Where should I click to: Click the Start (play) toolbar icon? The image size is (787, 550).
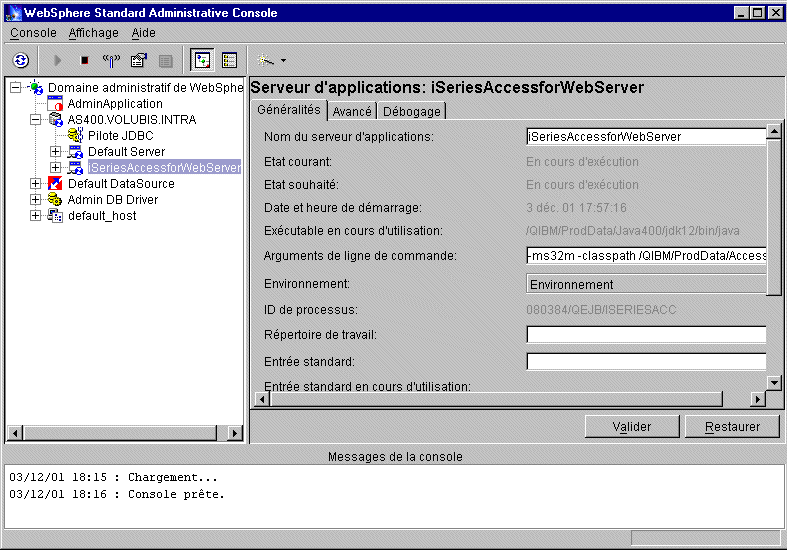coord(57,61)
